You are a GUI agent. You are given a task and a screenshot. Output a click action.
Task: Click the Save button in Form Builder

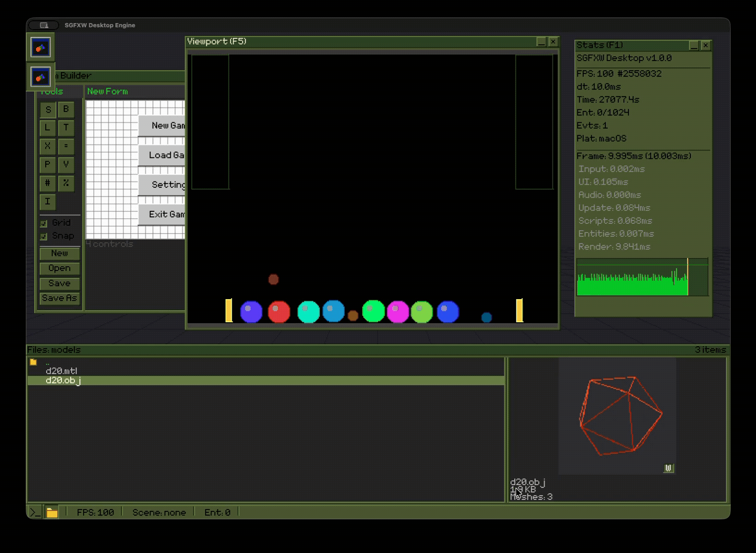tap(60, 283)
